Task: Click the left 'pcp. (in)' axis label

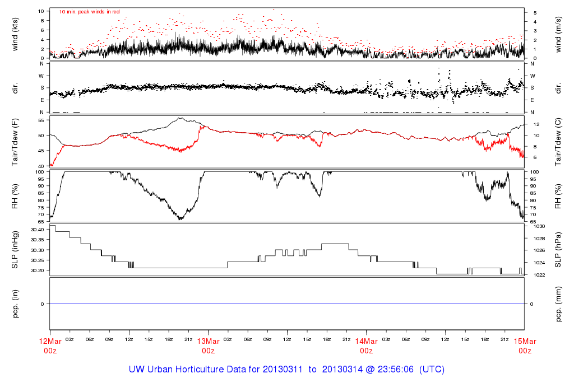Action: coord(15,304)
